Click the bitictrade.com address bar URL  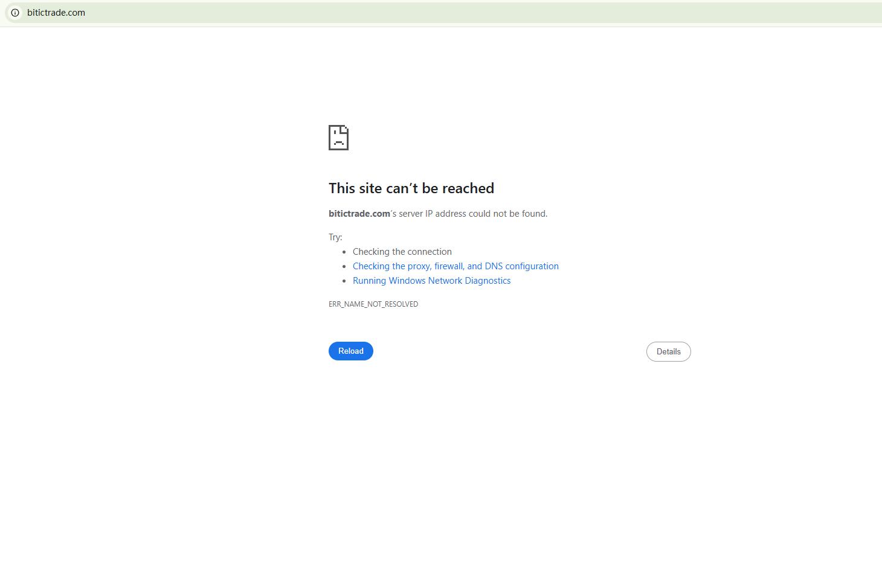56,13
